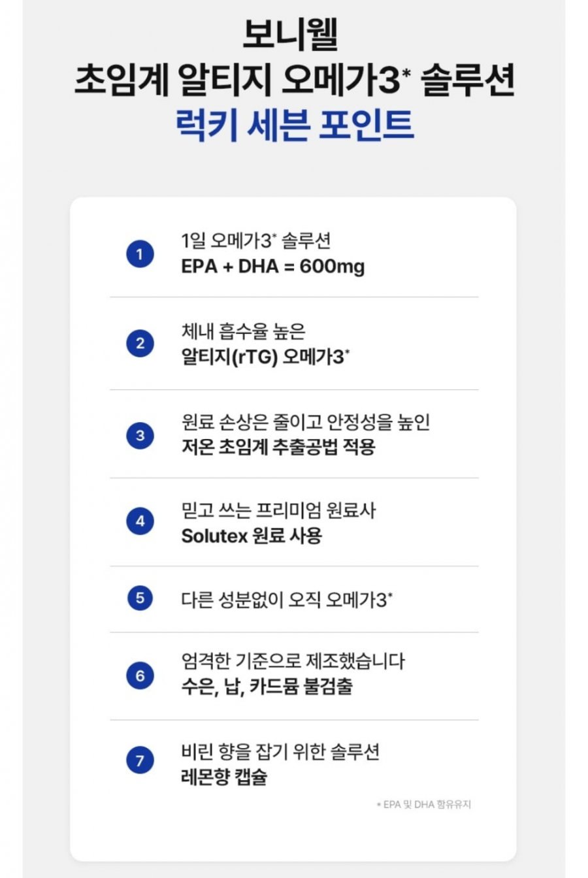The height and width of the screenshot is (878, 588).
Task: Click the blue number 2 circle icon
Action: [140, 344]
